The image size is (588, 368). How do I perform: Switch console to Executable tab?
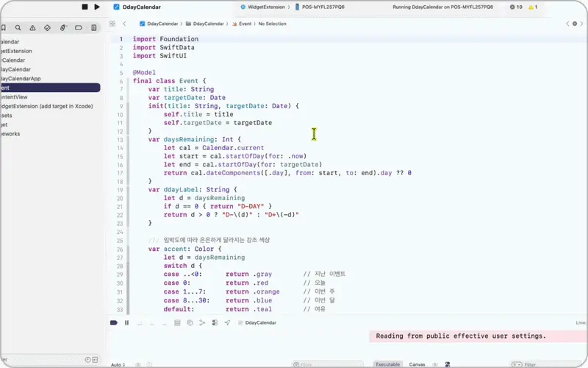tap(388, 364)
